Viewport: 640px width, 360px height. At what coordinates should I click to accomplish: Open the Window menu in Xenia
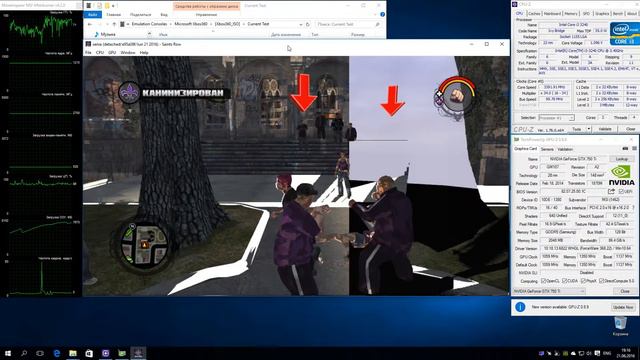(x=128, y=53)
